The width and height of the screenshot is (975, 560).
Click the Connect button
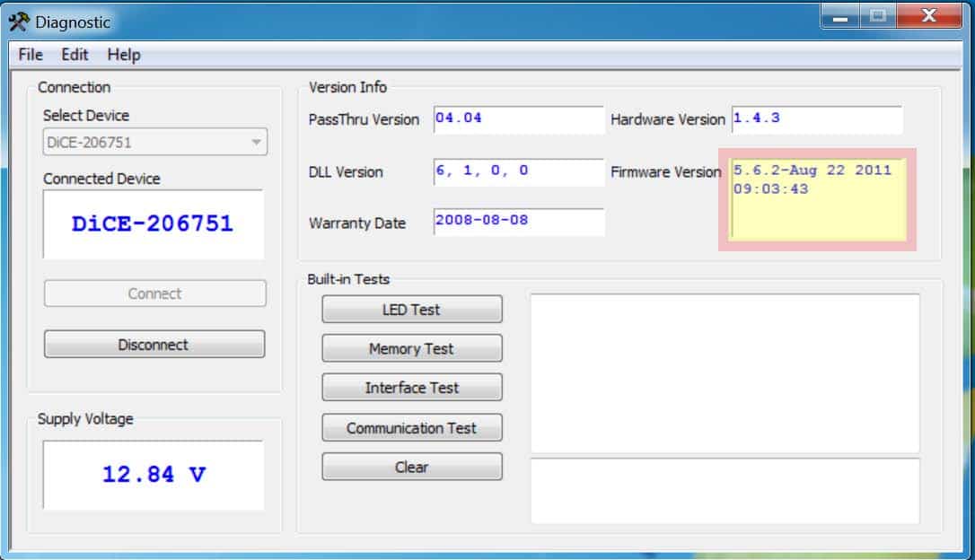coord(154,293)
